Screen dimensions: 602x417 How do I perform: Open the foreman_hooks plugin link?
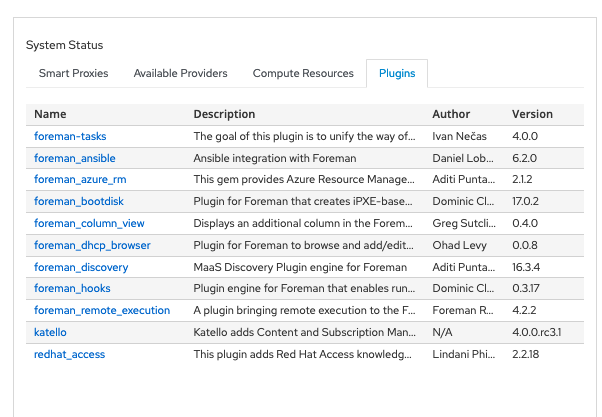[72, 288]
